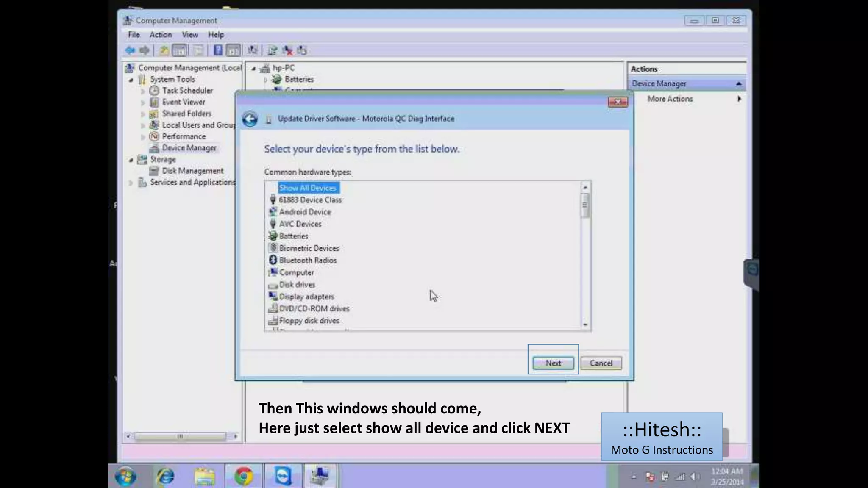Viewport: 868px width, 488px height.
Task: Open the Action menu
Action: pos(161,35)
